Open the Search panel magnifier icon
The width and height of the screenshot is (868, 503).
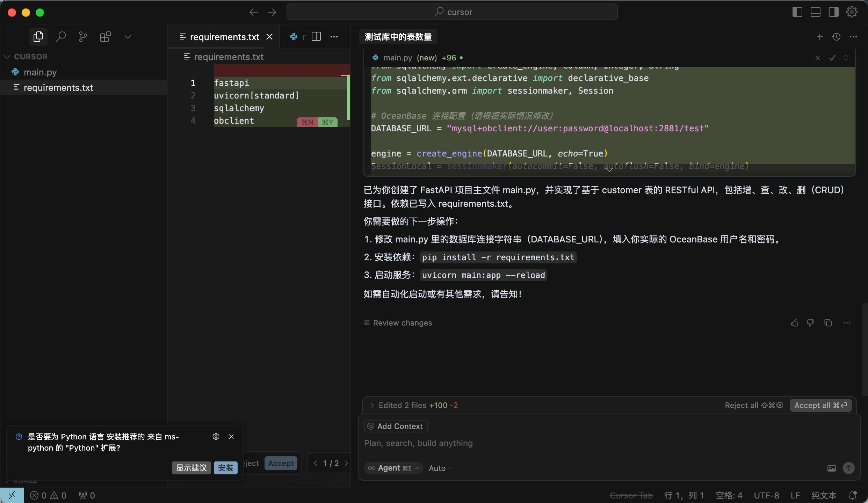pyautogui.click(x=61, y=37)
